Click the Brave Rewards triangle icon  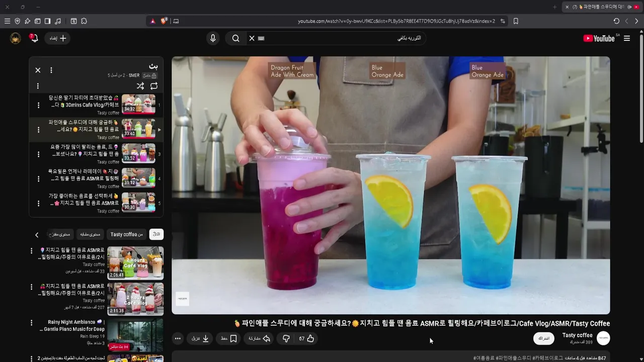pyautogui.click(x=153, y=21)
